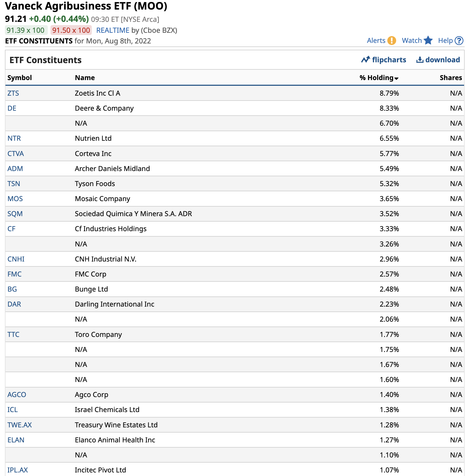
Task: Click the 6.70% holding value
Action: [x=389, y=123]
